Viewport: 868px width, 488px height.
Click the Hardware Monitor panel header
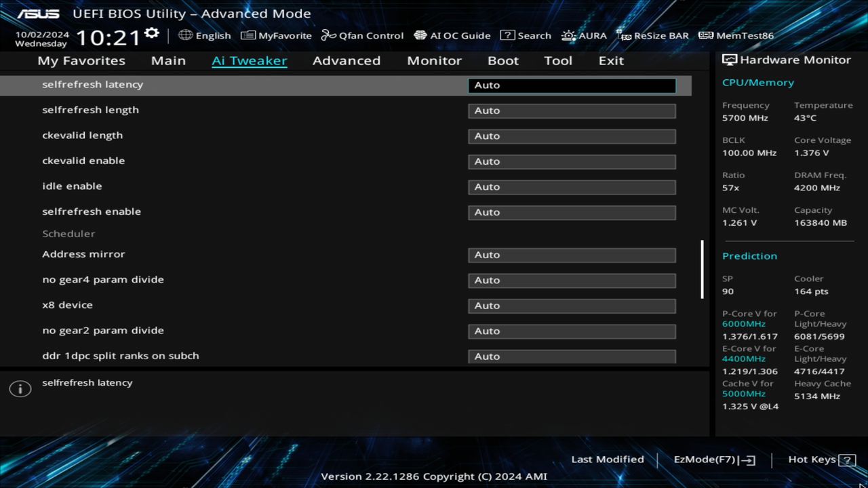(787, 60)
